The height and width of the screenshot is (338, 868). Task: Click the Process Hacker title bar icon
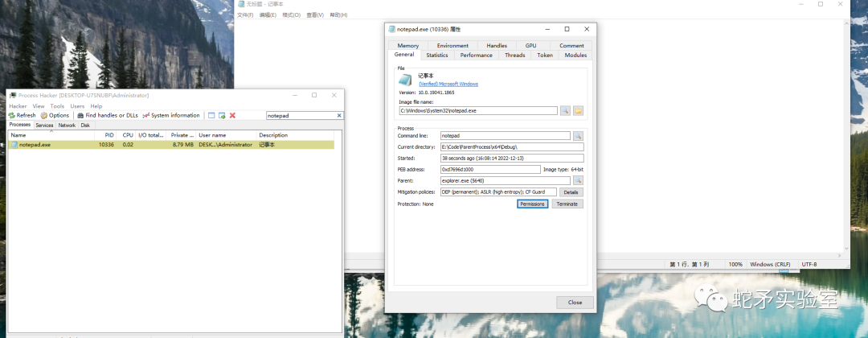coord(13,95)
